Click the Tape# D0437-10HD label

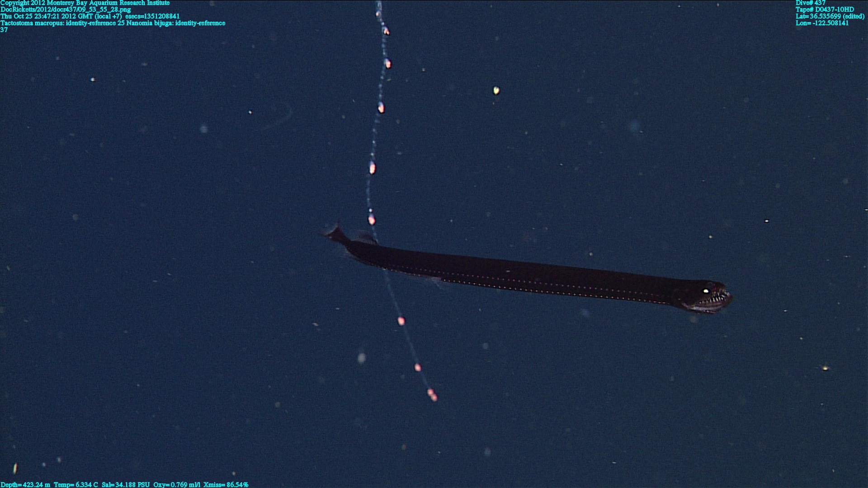tap(825, 9)
